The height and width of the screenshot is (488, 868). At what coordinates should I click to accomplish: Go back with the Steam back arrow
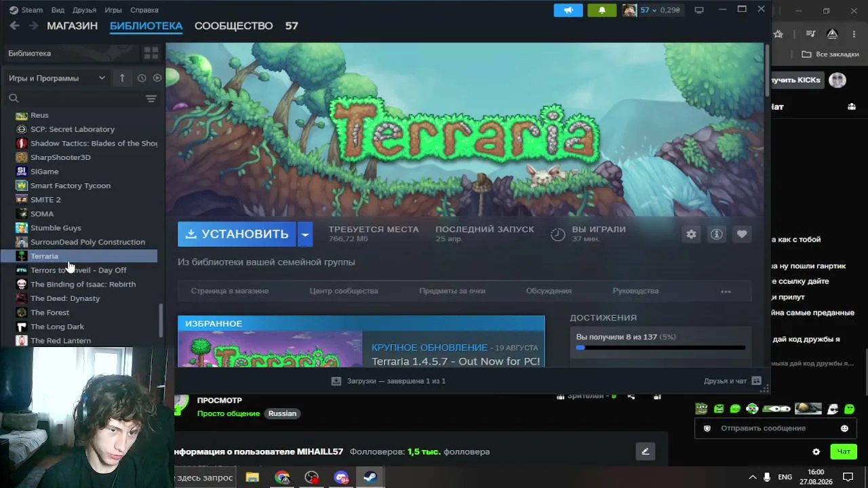(14, 26)
